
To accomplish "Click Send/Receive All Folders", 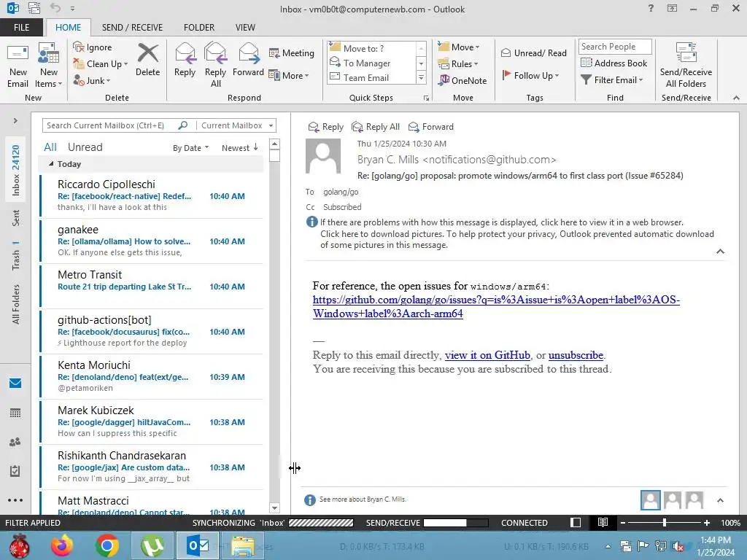I will click(x=686, y=66).
